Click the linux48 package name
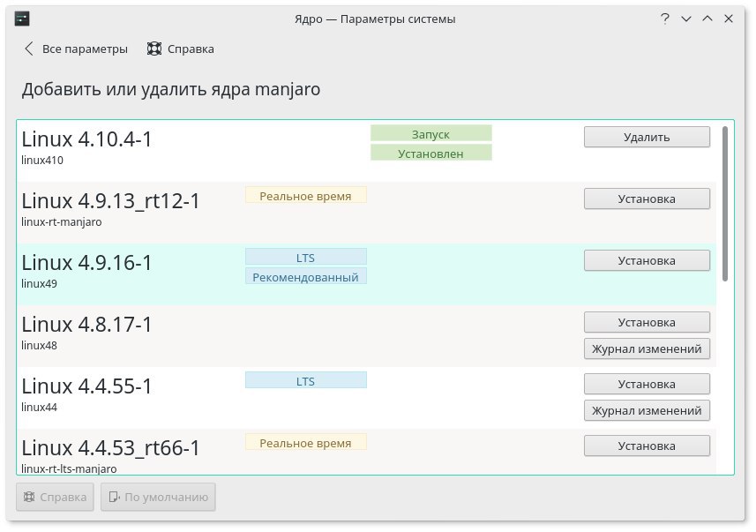 [39, 345]
